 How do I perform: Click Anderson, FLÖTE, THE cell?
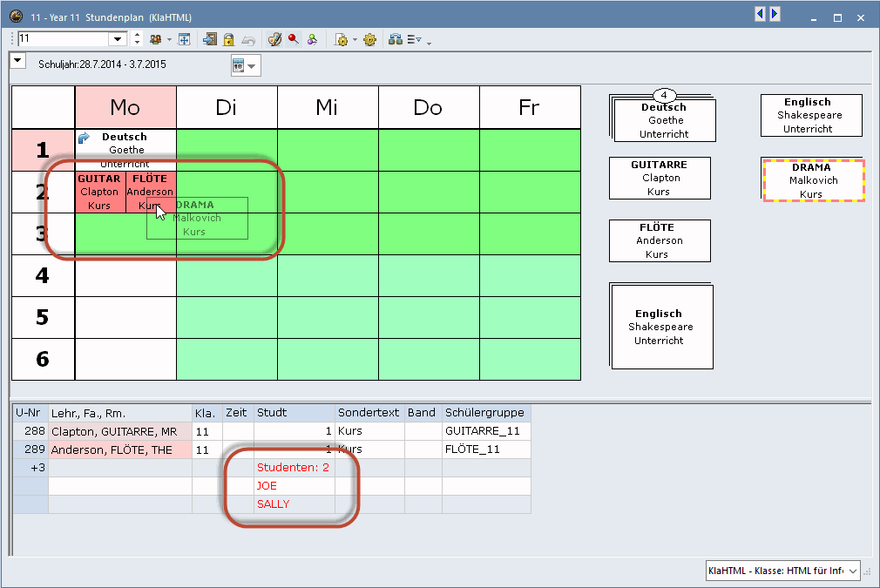(x=120, y=449)
